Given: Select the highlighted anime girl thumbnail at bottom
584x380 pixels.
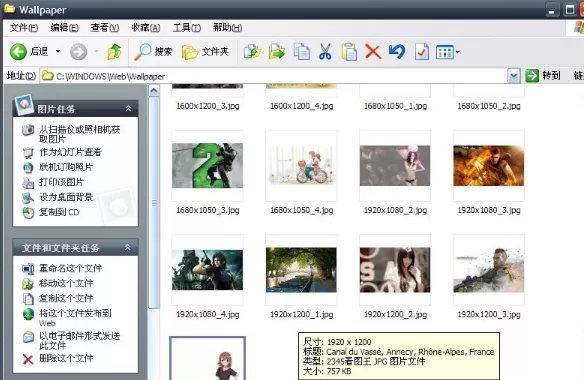Looking at the screenshot, I should [207, 358].
